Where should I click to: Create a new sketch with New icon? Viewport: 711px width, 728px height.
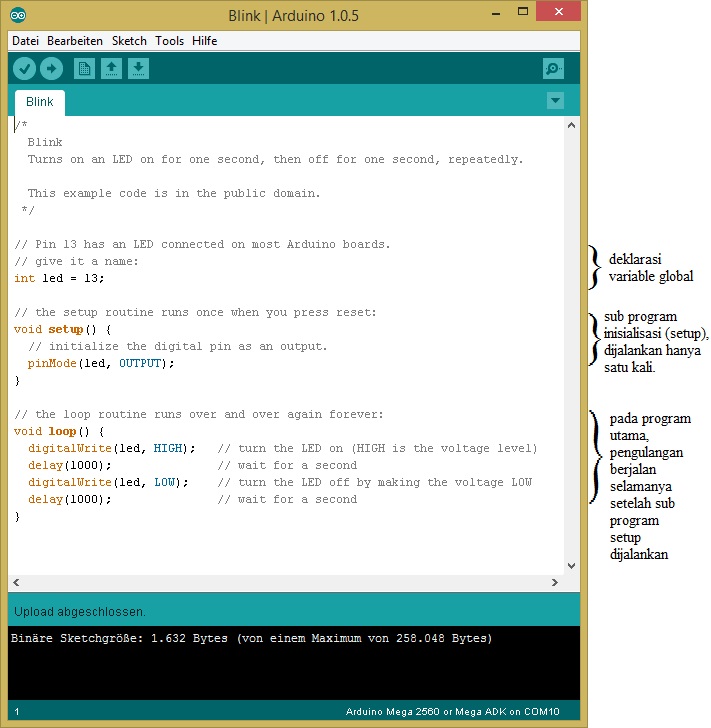85,68
